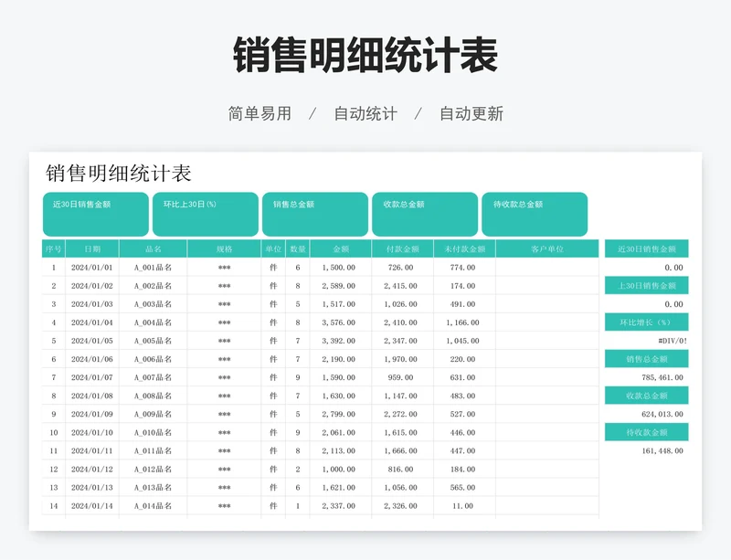Click unpaid amount cell 11.00
The height and width of the screenshot is (560, 731).
(463, 506)
